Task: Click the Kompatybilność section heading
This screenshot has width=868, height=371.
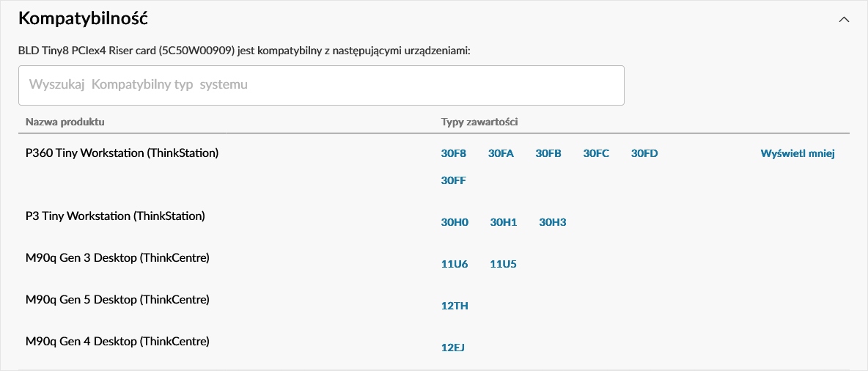Action: coord(85,18)
